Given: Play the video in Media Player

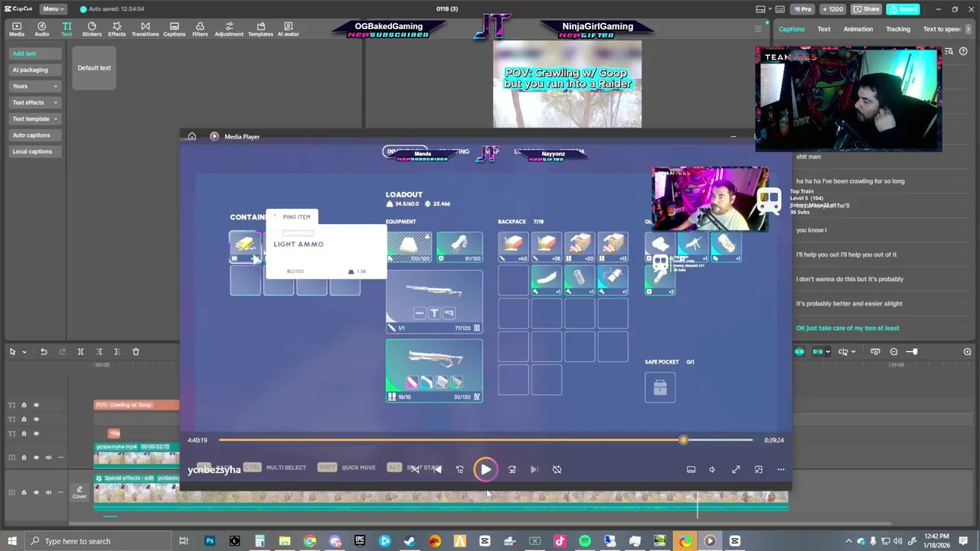Looking at the screenshot, I should 485,469.
